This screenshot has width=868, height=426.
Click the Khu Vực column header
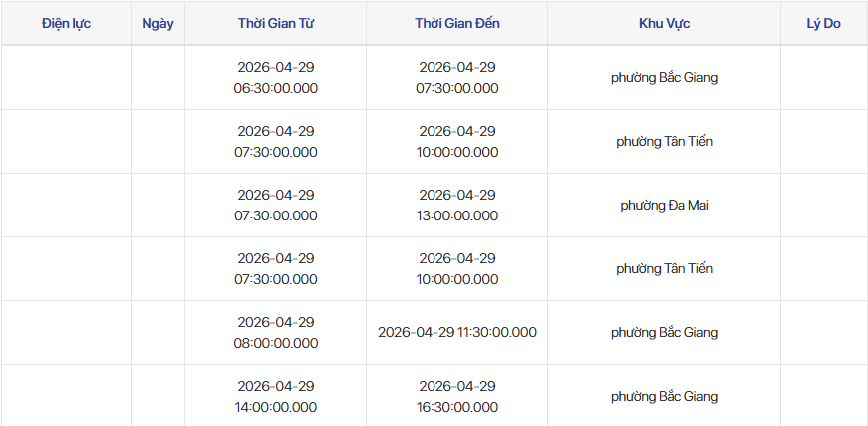click(x=665, y=23)
